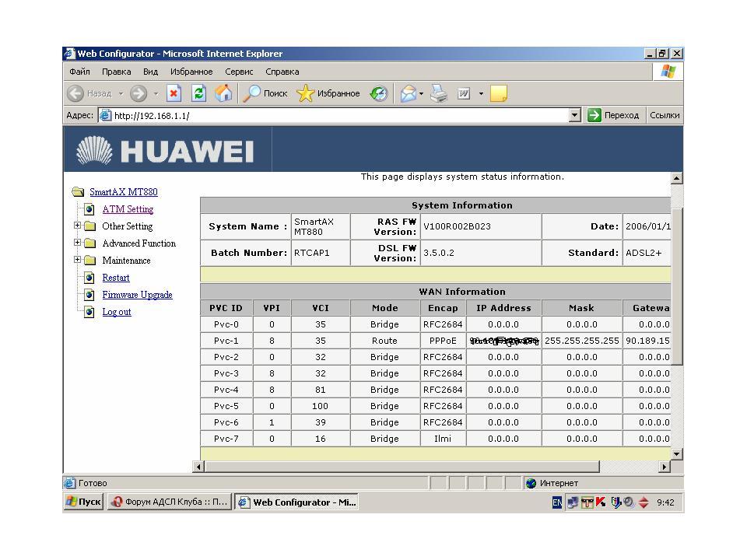Switch to Форум АДСЛ Клуба taskbar window
The height and width of the screenshot is (560, 747).
170,502
